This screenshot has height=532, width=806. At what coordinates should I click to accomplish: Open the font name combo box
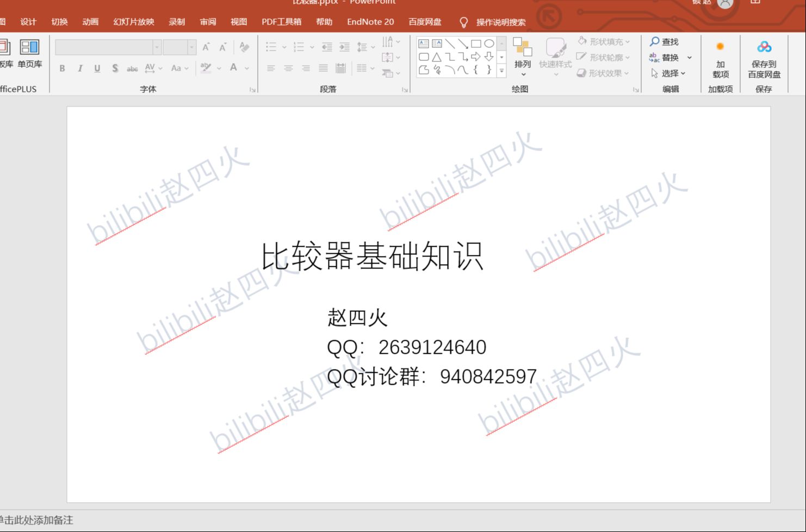click(108, 47)
